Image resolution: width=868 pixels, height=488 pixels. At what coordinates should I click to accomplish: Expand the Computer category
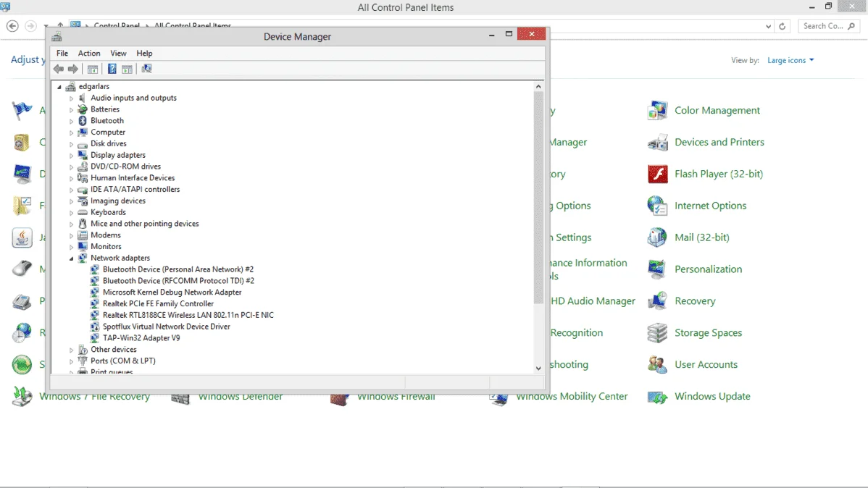[71, 132]
